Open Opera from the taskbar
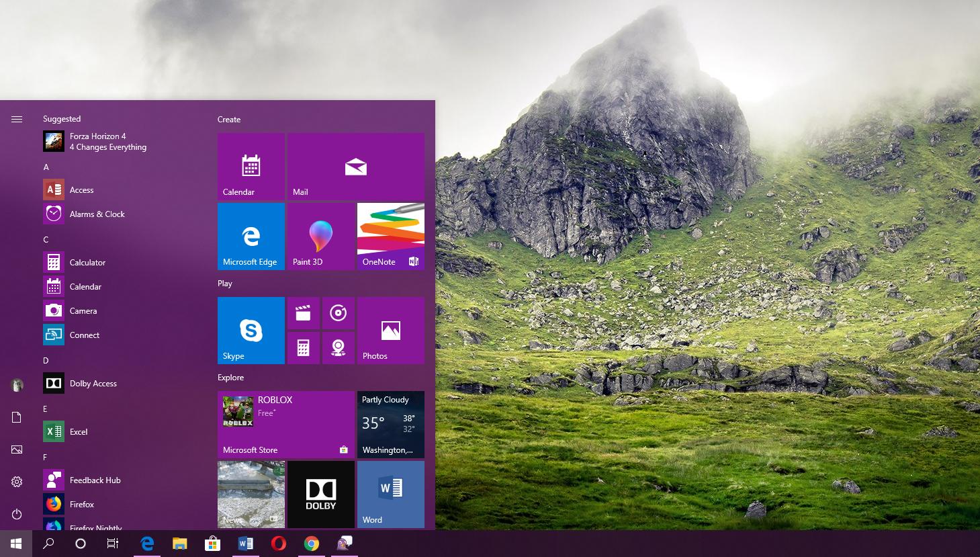The width and height of the screenshot is (980, 557). (x=278, y=544)
